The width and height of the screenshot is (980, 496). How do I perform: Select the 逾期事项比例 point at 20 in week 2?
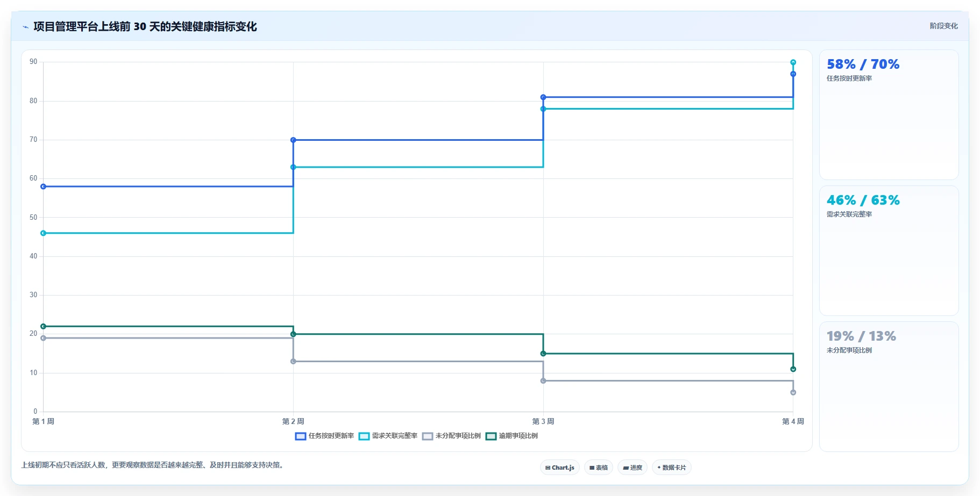point(293,334)
